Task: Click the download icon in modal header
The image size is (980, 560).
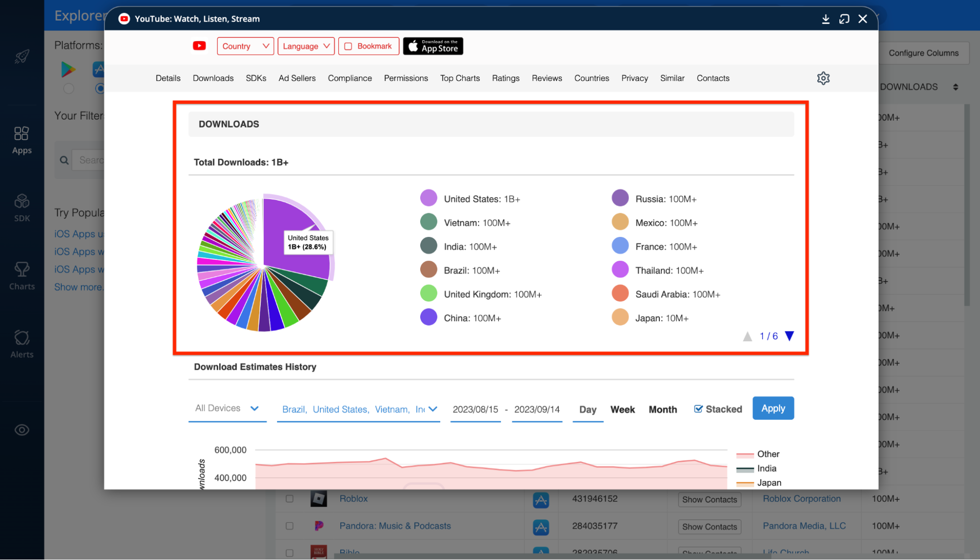Action: coord(826,19)
